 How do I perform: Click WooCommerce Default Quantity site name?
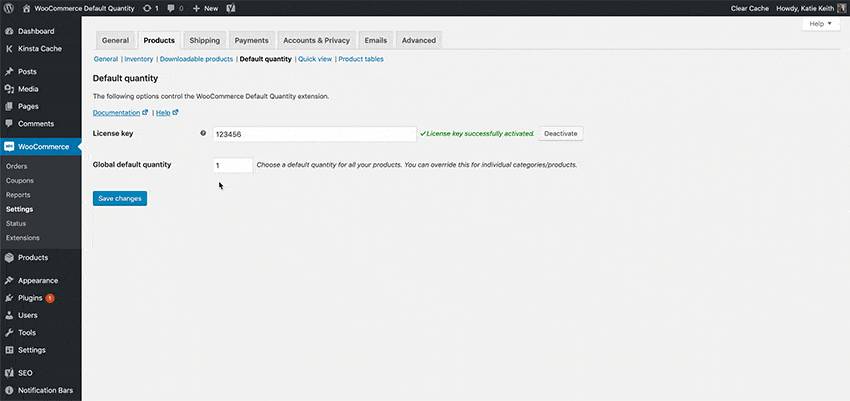point(84,8)
